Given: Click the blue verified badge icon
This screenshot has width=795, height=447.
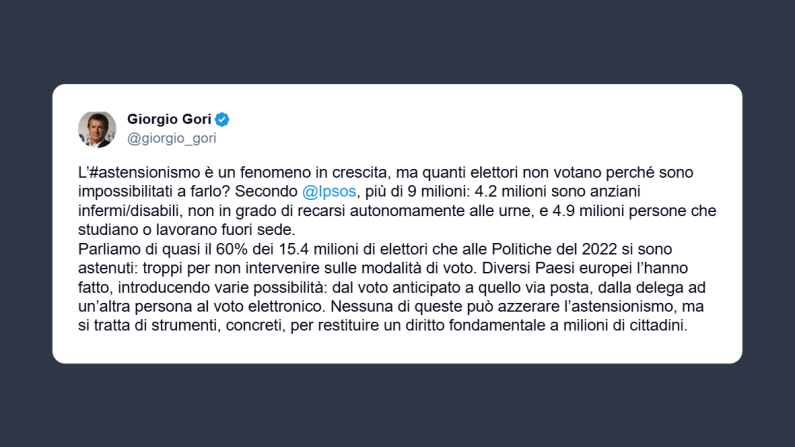Looking at the screenshot, I should (x=223, y=119).
